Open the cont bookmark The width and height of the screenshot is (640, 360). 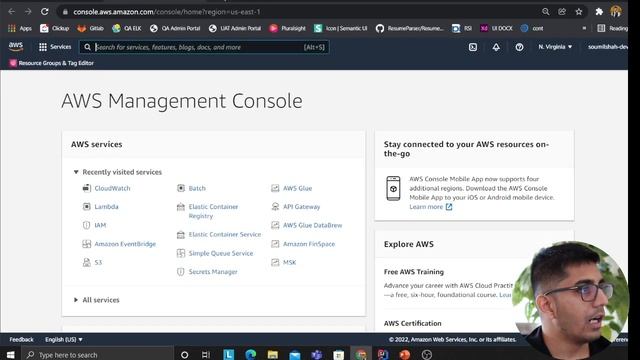click(x=532, y=28)
